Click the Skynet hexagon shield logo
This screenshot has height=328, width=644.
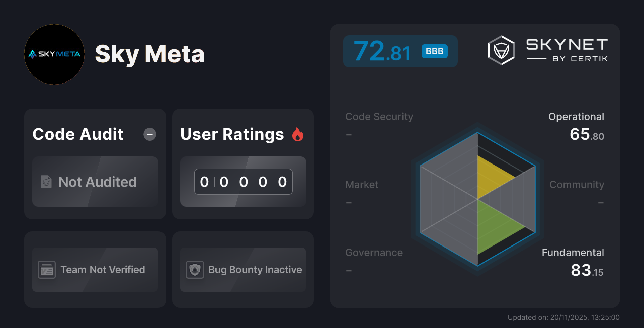[501, 49]
